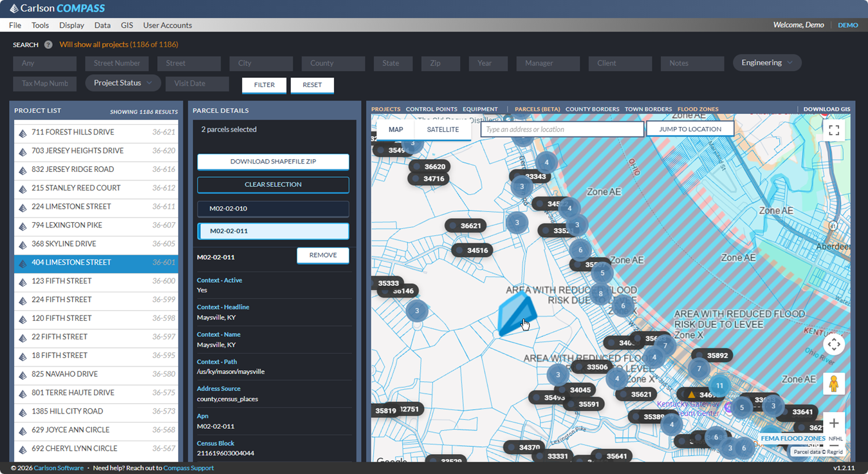Click the map marker labeled 34516
Viewport: 868px width, 474px height.
pos(472,251)
